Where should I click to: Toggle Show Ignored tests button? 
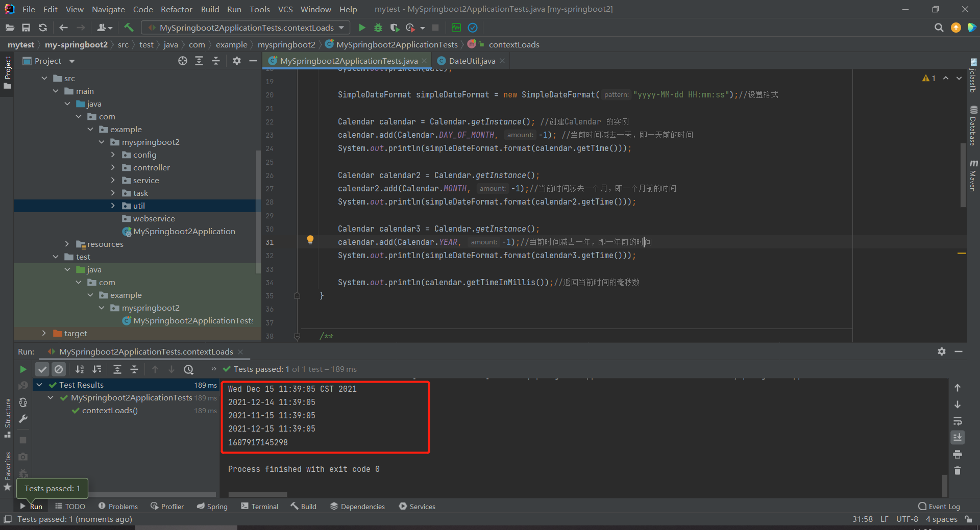pyautogui.click(x=59, y=369)
